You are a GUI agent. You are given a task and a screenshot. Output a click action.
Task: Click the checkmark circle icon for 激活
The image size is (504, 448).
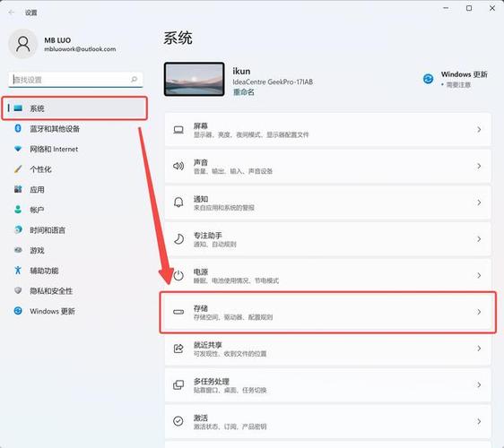click(x=178, y=421)
